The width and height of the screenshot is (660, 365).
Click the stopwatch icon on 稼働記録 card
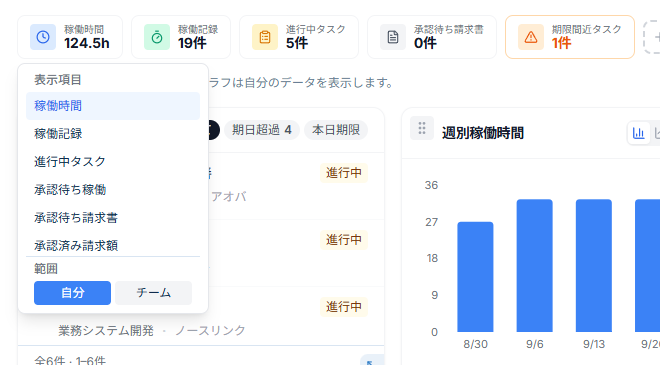pyautogui.click(x=157, y=37)
